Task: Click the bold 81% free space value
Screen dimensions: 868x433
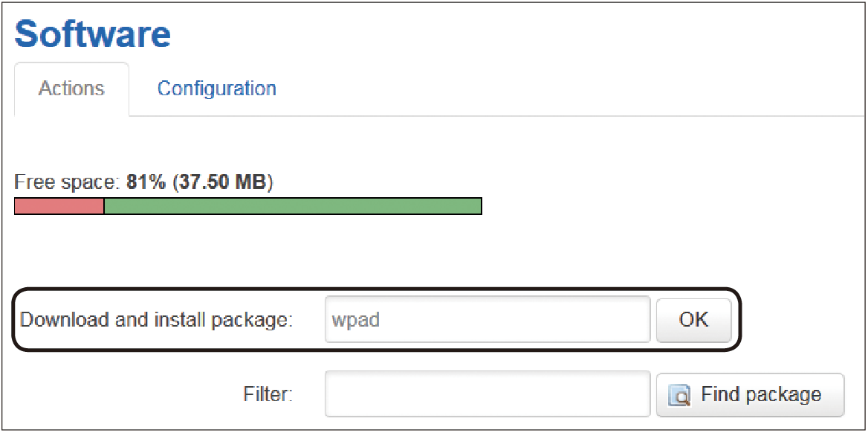Action: coord(146,182)
